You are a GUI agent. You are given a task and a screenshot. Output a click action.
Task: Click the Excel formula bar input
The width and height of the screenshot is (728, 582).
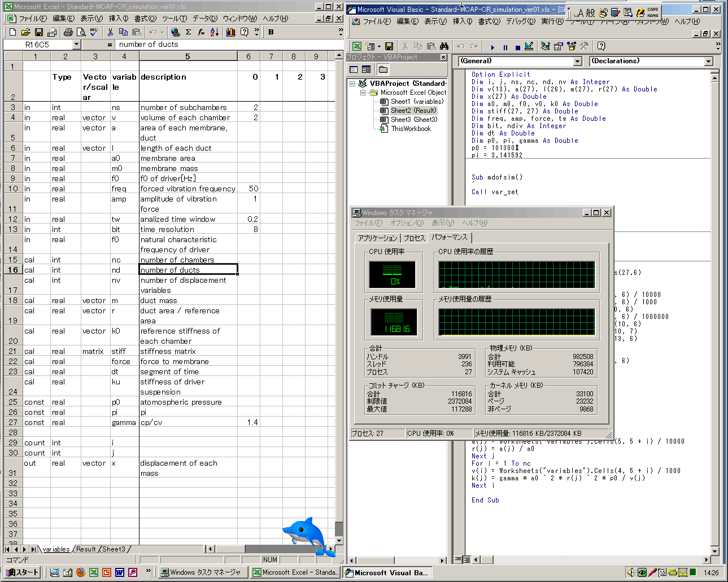click(226, 45)
